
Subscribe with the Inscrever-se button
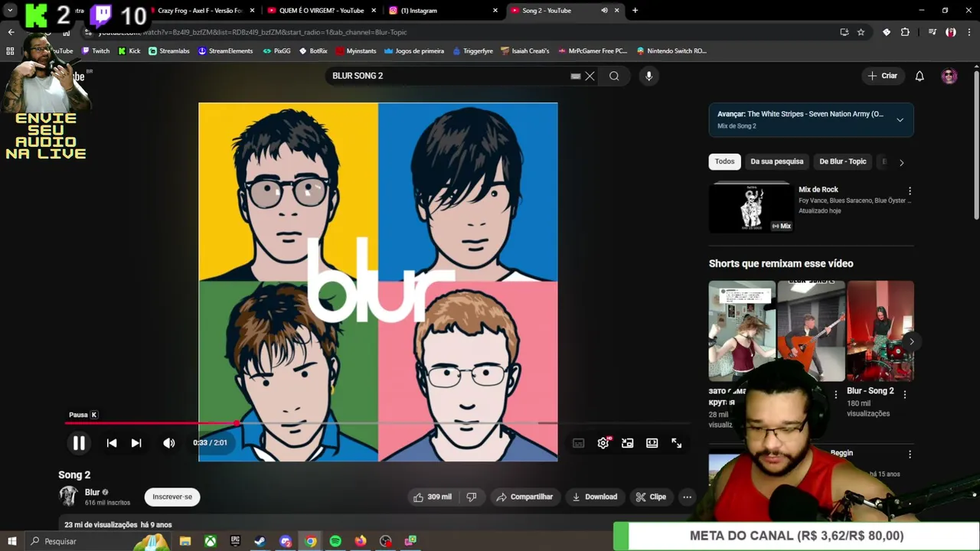pyautogui.click(x=172, y=497)
